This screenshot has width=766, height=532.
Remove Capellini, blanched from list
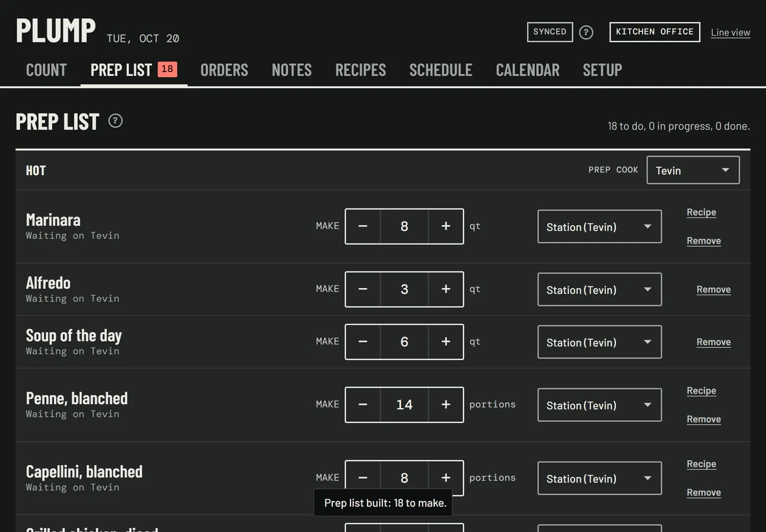(704, 492)
